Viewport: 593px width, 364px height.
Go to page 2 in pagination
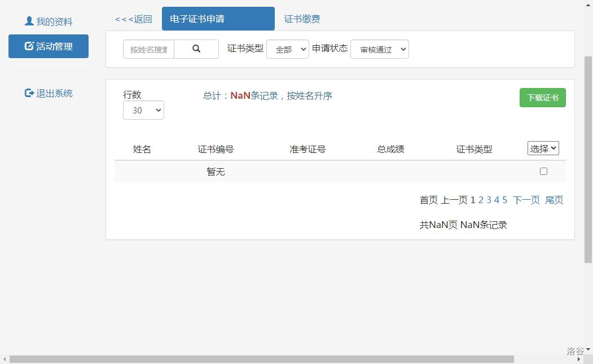tap(481, 200)
